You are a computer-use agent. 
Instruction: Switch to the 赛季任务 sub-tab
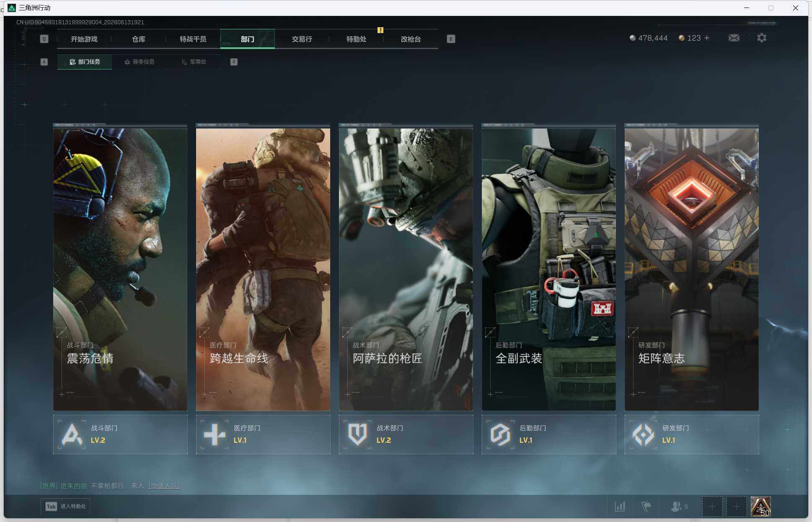[x=139, y=62]
